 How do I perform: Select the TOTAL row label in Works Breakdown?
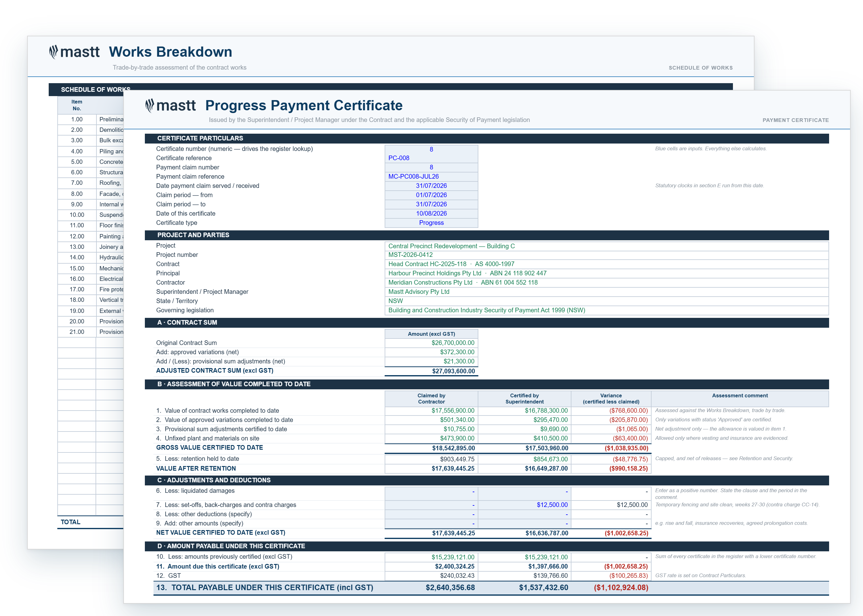tap(71, 522)
